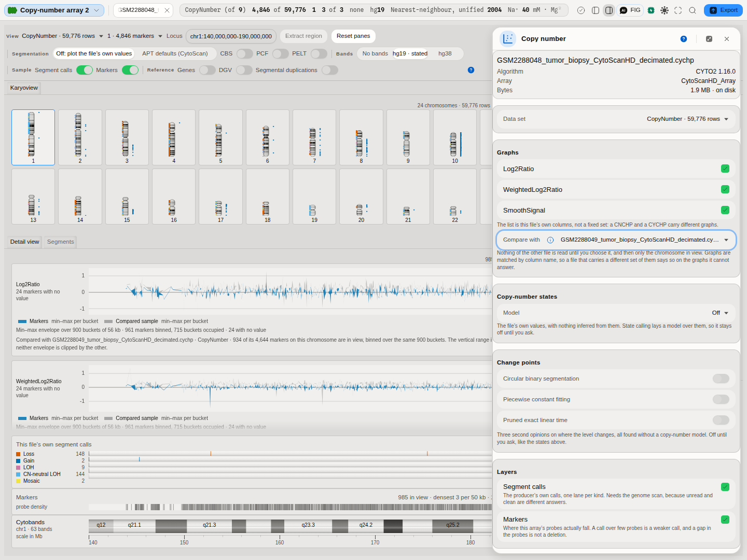Image resolution: width=747 pixels, height=560 pixels.
Task: Click the Copy number scatter plot icon
Action: [x=508, y=39]
